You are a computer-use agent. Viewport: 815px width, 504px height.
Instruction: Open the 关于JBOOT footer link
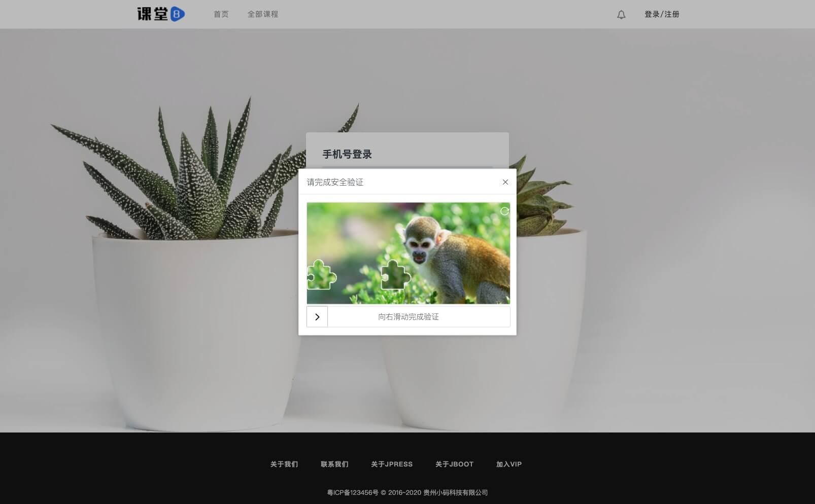coord(454,464)
